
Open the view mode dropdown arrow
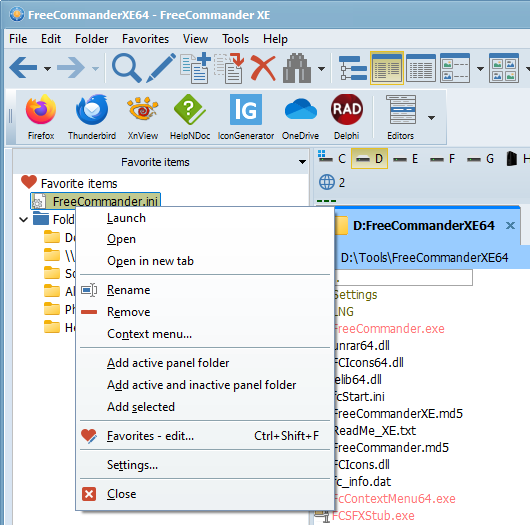(x=480, y=69)
